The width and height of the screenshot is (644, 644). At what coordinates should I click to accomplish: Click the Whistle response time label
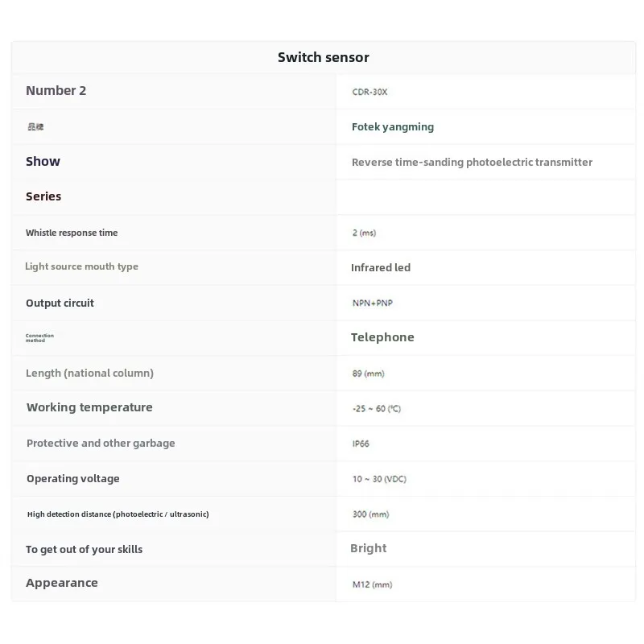[72, 233]
